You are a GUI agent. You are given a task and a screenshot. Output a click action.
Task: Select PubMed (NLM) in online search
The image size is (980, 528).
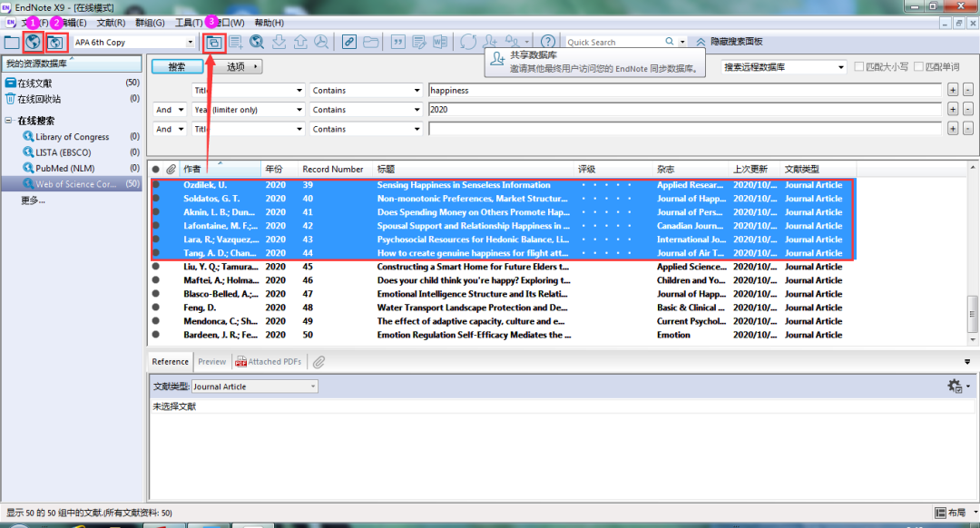coord(65,169)
